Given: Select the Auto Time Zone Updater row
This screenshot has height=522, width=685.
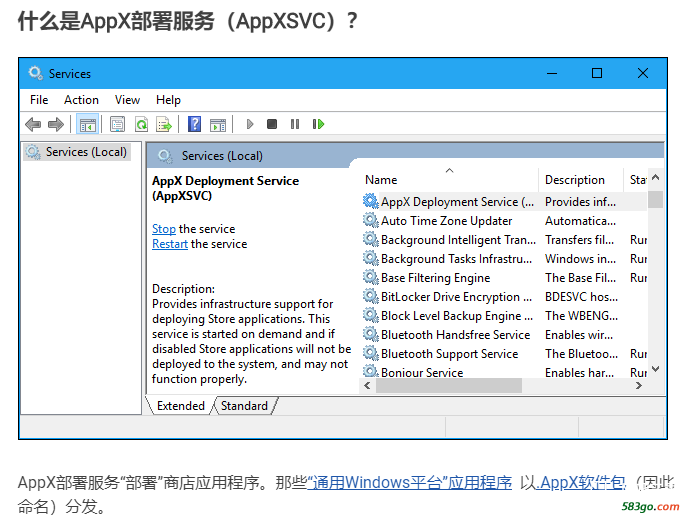Looking at the screenshot, I should click(504, 221).
